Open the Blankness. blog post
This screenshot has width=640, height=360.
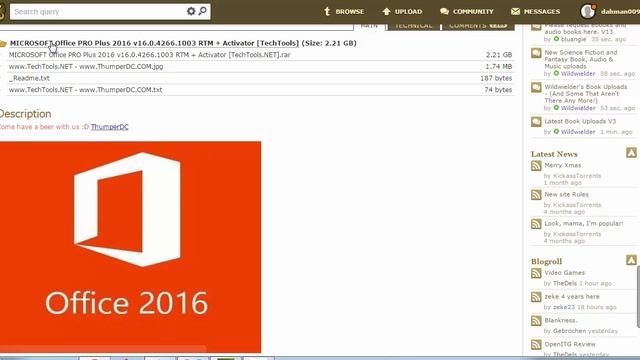click(x=560, y=320)
